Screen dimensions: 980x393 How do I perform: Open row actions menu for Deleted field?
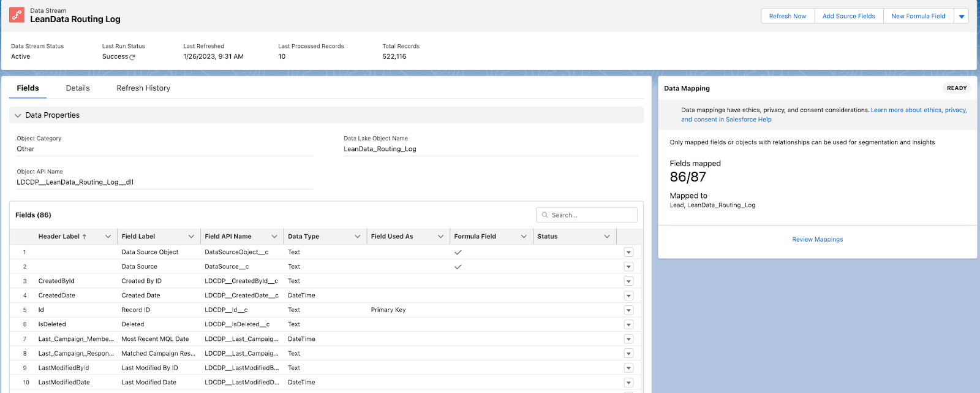(x=628, y=324)
